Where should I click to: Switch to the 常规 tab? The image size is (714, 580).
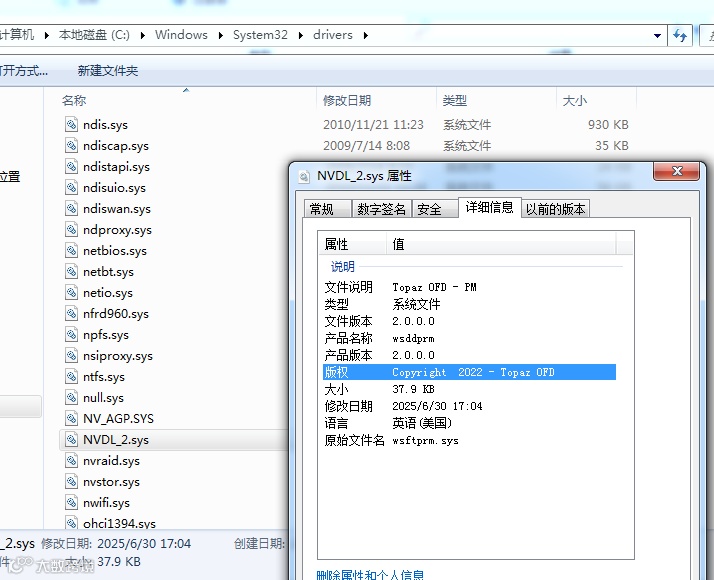click(x=327, y=209)
